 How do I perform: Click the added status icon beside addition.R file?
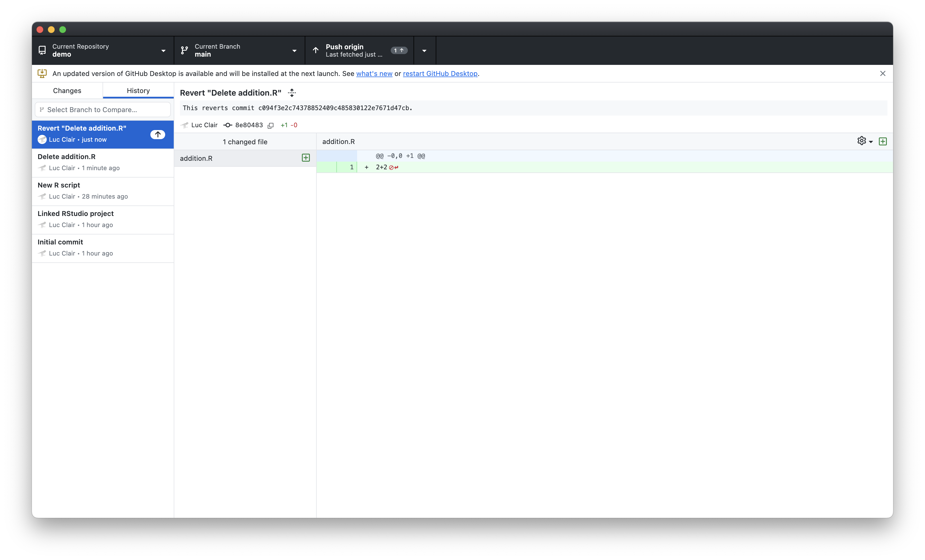(306, 158)
